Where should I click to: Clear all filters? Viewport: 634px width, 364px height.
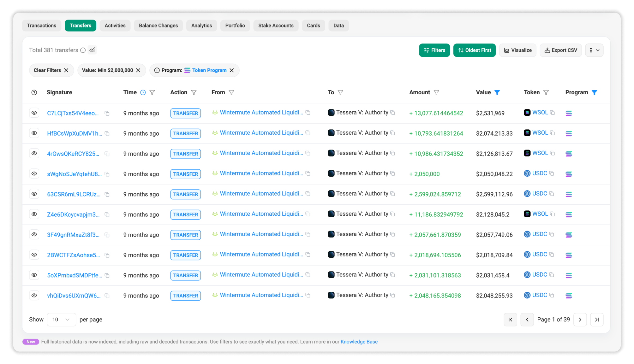(x=51, y=70)
